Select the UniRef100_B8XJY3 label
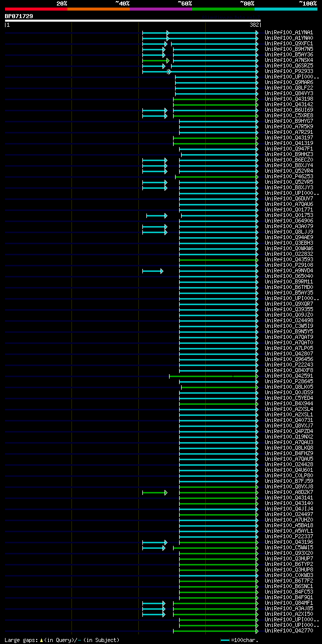Screen dimensions: 322x644 289,187
